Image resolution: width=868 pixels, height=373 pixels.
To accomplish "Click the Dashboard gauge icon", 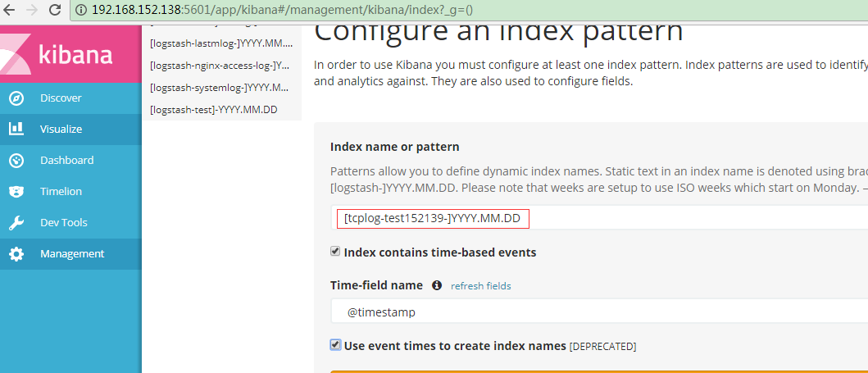I will point(16,161).
